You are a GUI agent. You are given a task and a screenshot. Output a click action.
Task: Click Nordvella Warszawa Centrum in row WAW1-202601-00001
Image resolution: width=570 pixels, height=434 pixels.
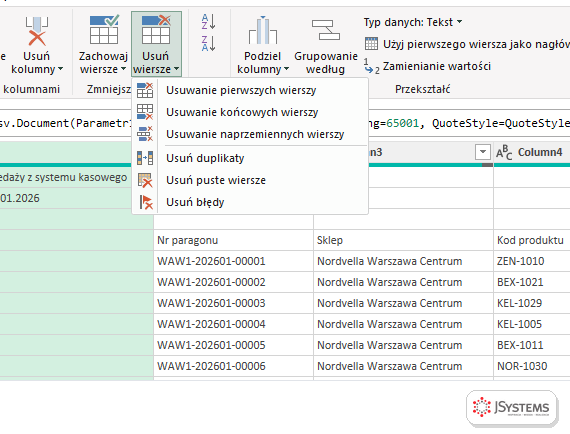pos(404,261)
